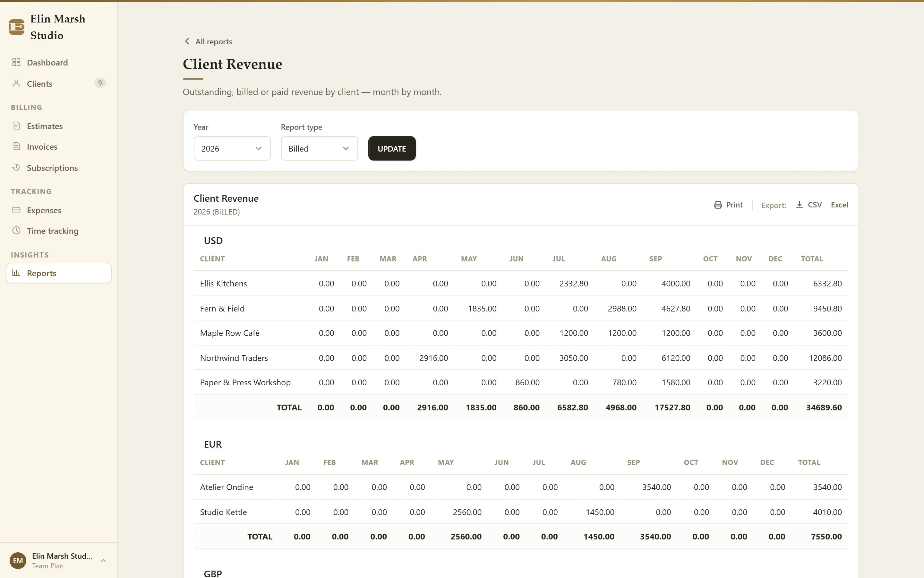Click the USD table CLIENT column header
The image size is (924, 578).
[212, 259]
